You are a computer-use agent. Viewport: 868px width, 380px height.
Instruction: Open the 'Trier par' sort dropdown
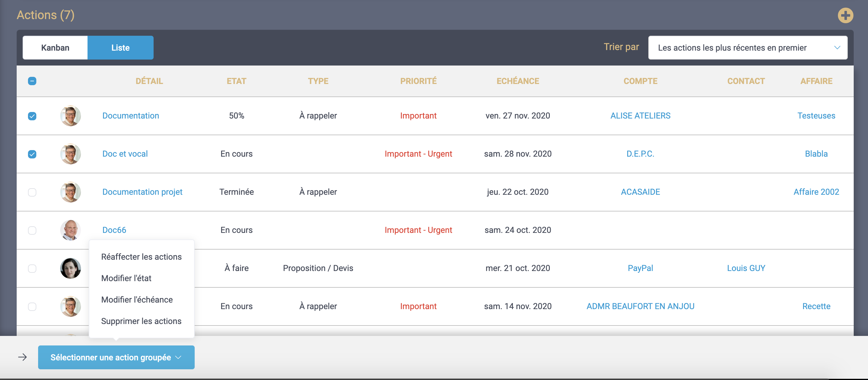747,48
